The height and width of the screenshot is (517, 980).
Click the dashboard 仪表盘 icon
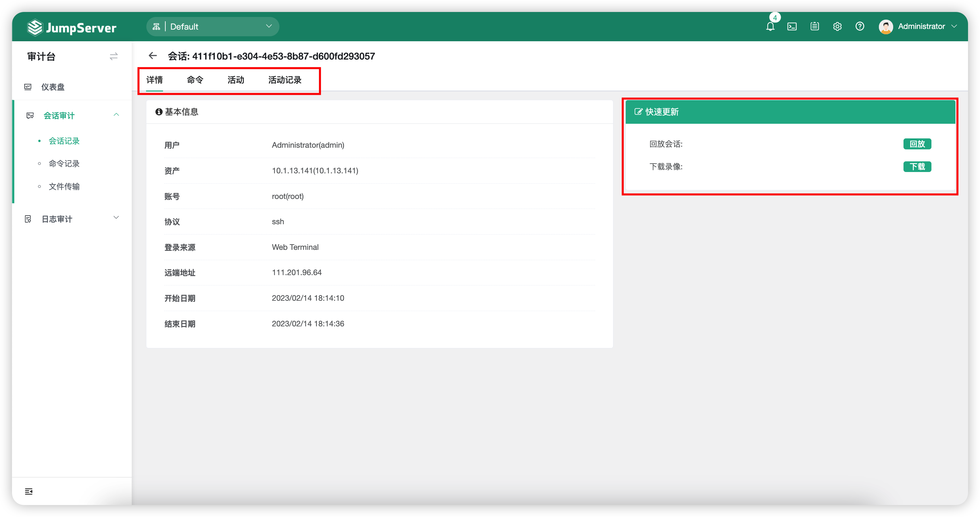[x=28, y=87]
